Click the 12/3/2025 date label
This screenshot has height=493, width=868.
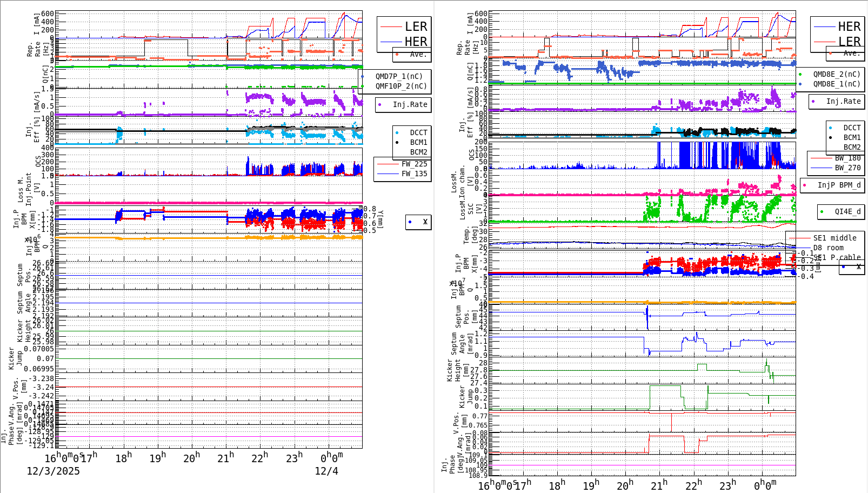coord(53,471)
